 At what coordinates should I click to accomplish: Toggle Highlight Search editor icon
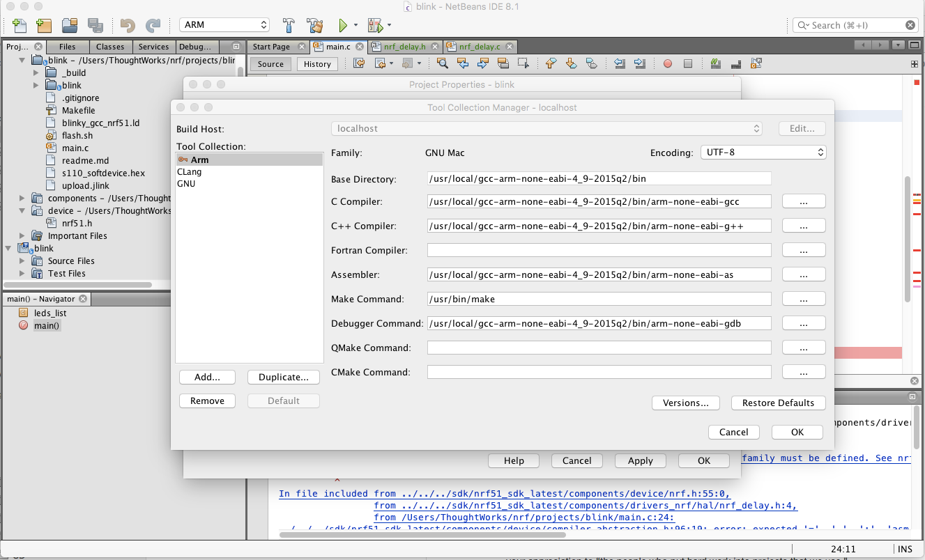(x=503, y=63)
